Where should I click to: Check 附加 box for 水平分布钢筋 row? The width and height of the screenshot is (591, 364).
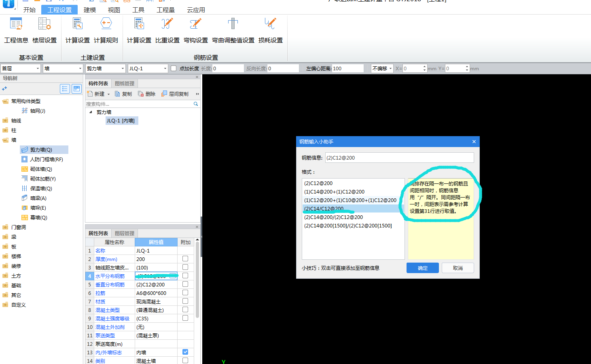tap(185, 276)
